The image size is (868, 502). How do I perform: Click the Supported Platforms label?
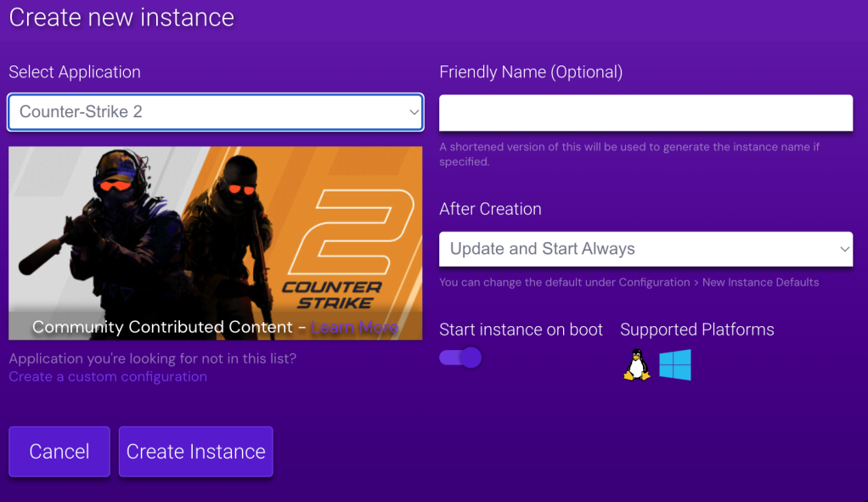pyautogui.click(x=697, y=330)
